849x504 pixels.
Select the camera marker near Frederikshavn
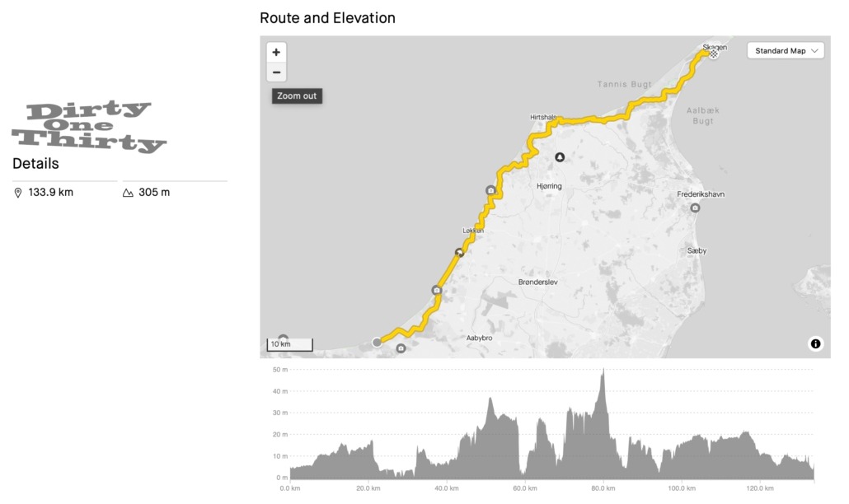coord(696,208)
